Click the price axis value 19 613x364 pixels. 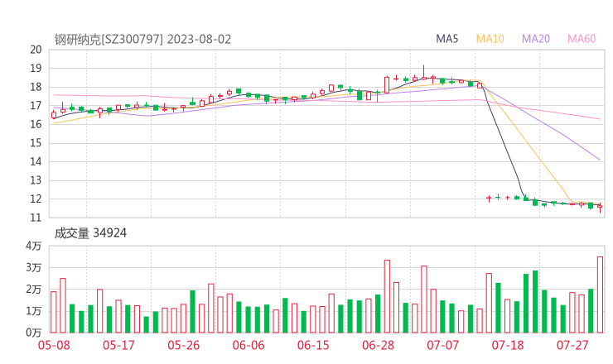tap(36, 69)
